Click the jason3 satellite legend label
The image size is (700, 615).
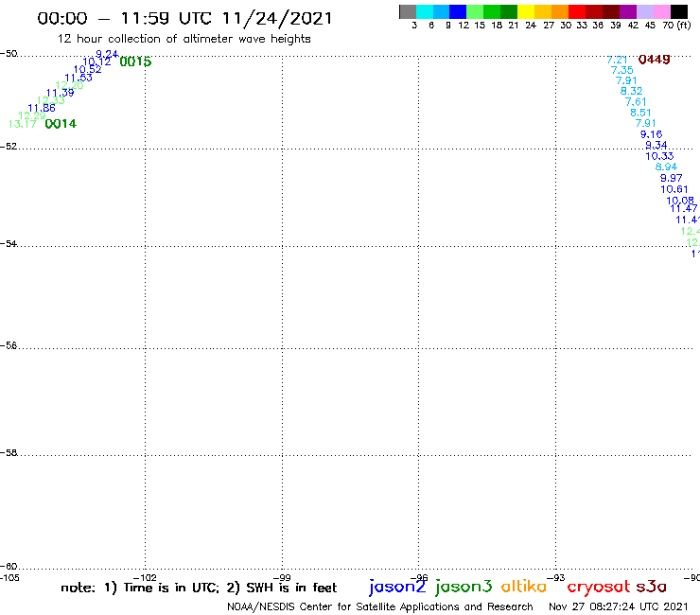tap(464, 588)
